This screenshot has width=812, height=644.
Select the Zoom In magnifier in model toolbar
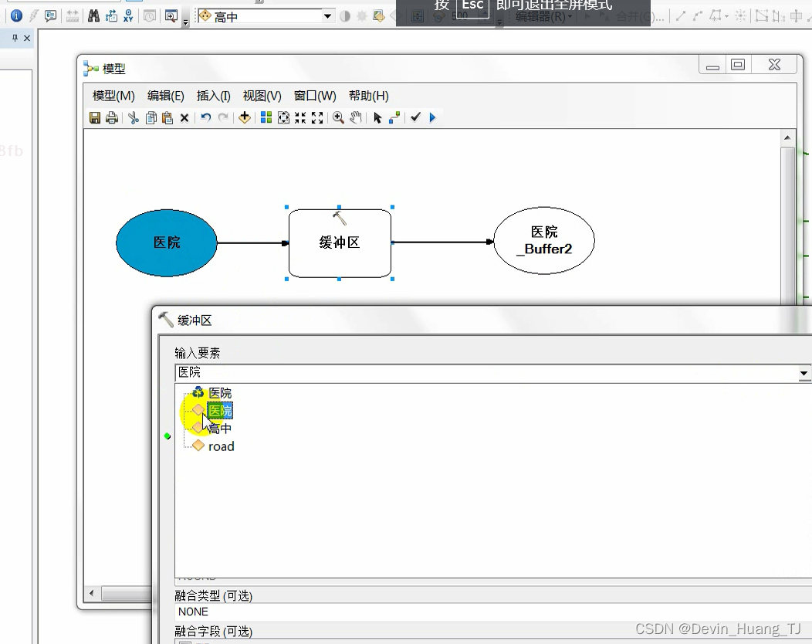(337, 117)
